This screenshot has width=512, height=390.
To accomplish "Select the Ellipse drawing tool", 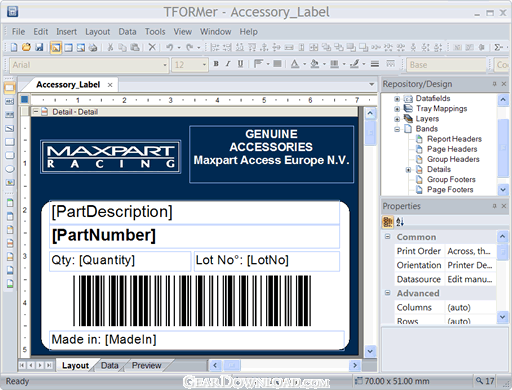I will coord(9,169).
